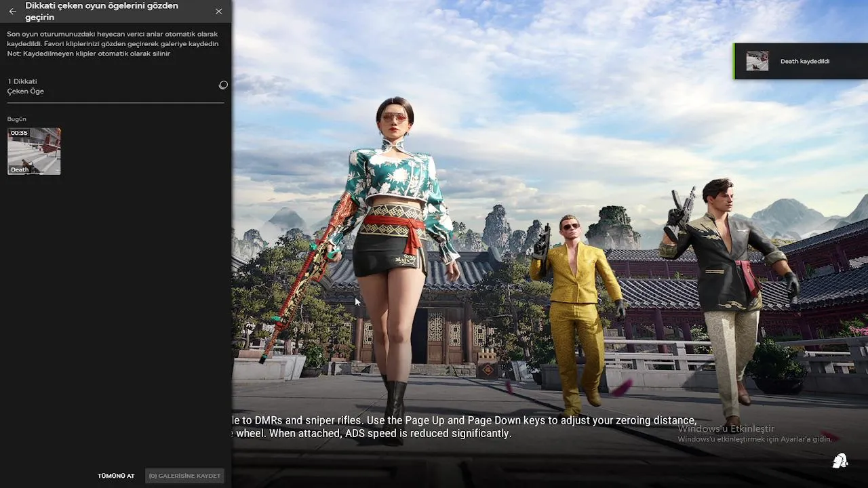The image size is (868, 488).
Task: Click the game logo icon at bottom right
Action: 840,461
